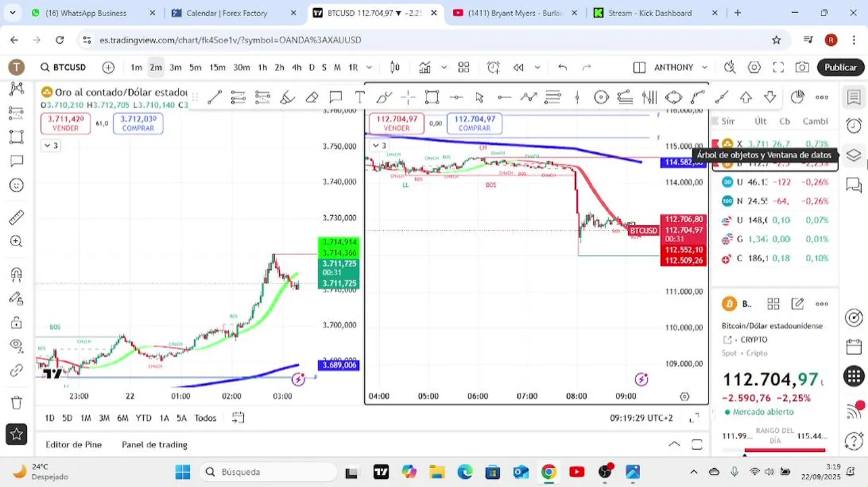Select the Todos date range

click(x=206, y=418)
